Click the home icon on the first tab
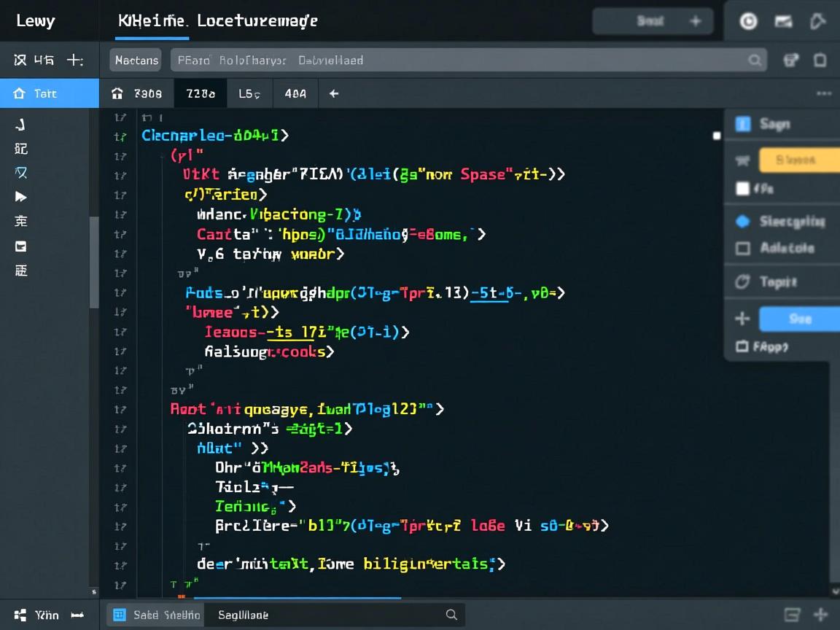This screenshot has height=630, width=840. [117, 93]
